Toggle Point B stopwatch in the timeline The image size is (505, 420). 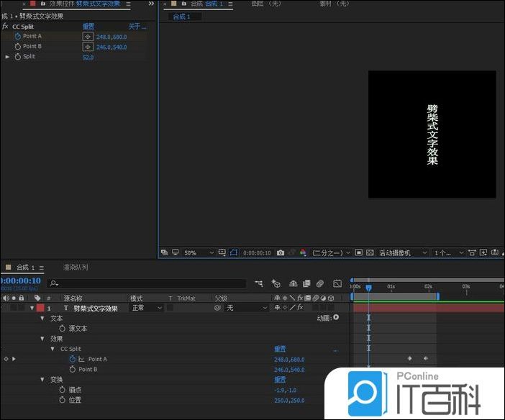click(72, 370)
